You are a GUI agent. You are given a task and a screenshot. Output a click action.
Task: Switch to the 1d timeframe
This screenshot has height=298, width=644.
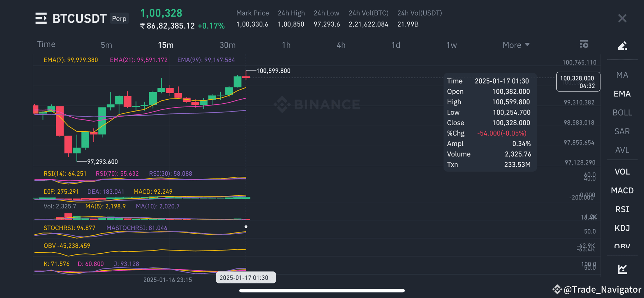(396, 45)
